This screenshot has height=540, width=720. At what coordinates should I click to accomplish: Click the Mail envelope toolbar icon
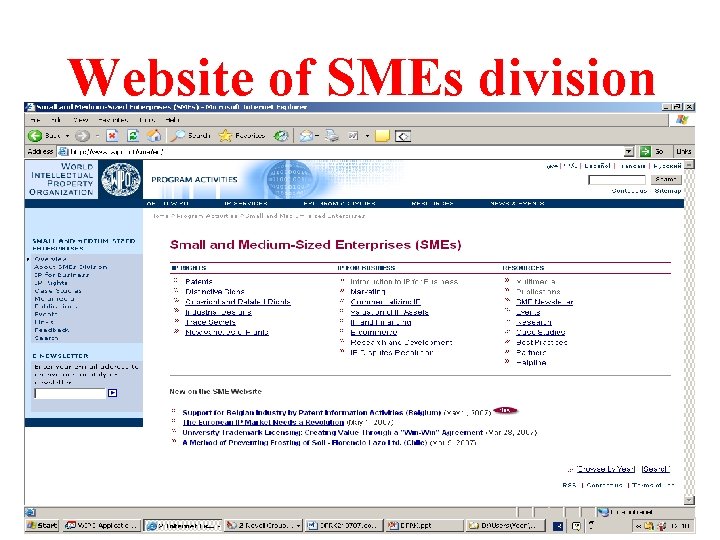coord(306,135)
